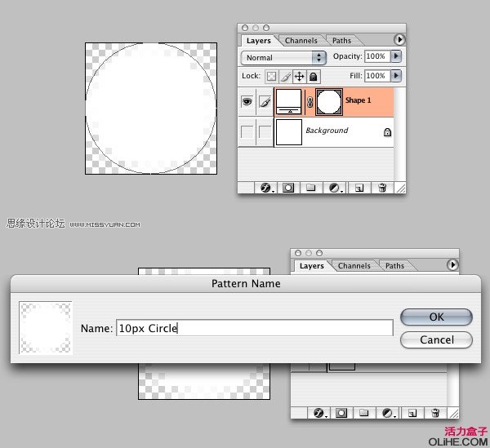Click the link icon on Shape 1 layer
The image size is (490, 448).
(x=310, y=102)
